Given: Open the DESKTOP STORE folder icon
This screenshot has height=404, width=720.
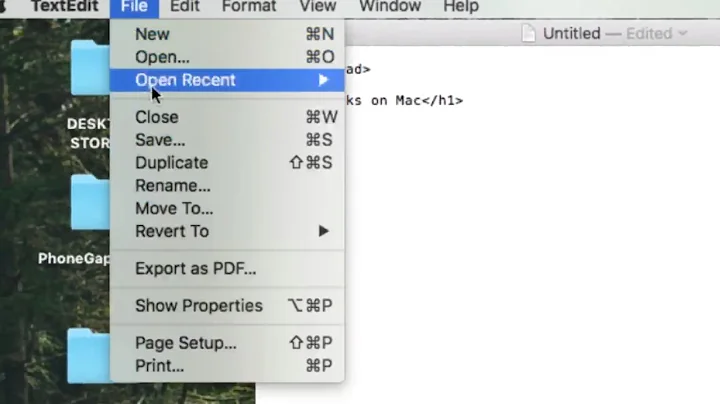Looking at the screenshot, I should pyautogui.click(x=90, y=70).
